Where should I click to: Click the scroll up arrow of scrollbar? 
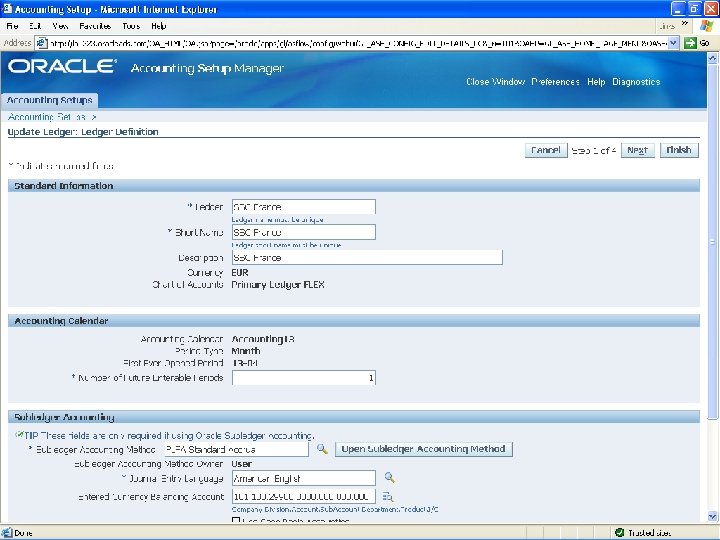712,58
